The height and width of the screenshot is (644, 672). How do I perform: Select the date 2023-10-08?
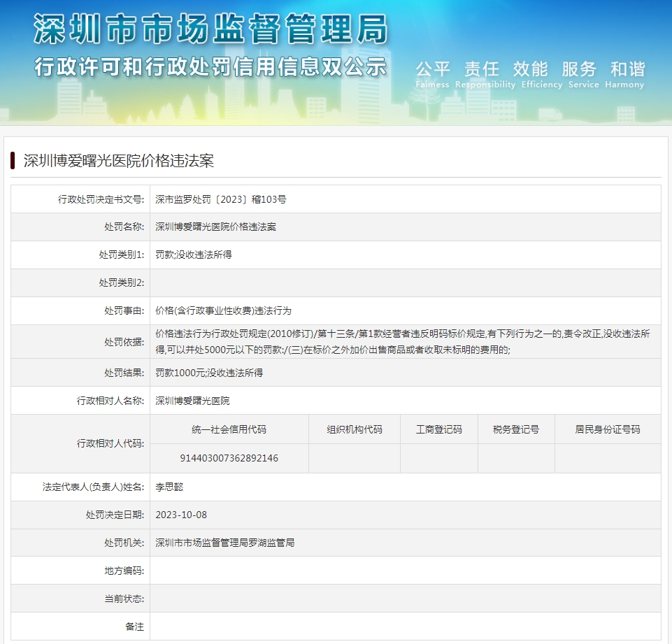click(x=181, y=515)
